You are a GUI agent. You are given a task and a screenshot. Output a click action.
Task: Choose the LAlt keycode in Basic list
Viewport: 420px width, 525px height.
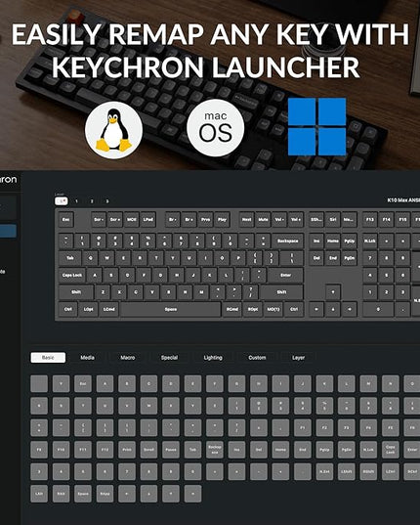click(x=39, y=494)
